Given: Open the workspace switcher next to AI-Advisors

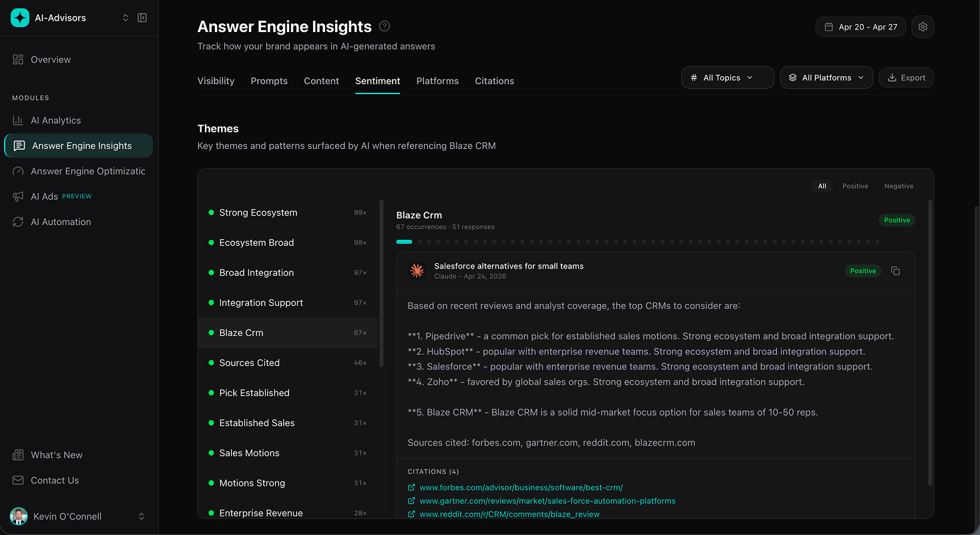Looking at the screenshot, I should tap(126, 18).
